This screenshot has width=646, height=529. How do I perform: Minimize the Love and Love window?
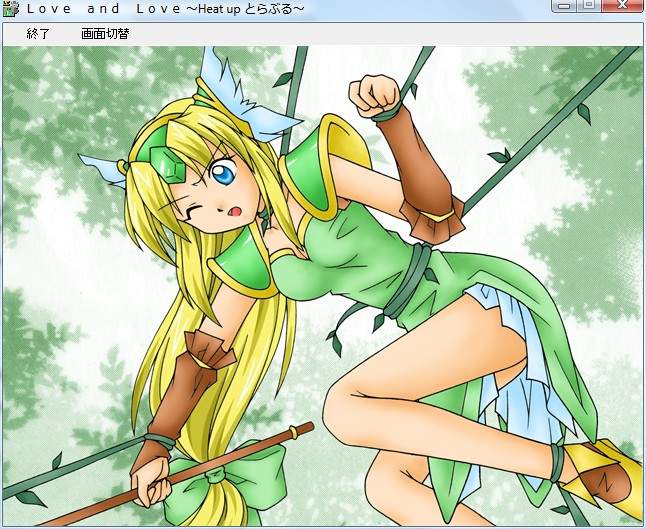(x=564, y=6)
